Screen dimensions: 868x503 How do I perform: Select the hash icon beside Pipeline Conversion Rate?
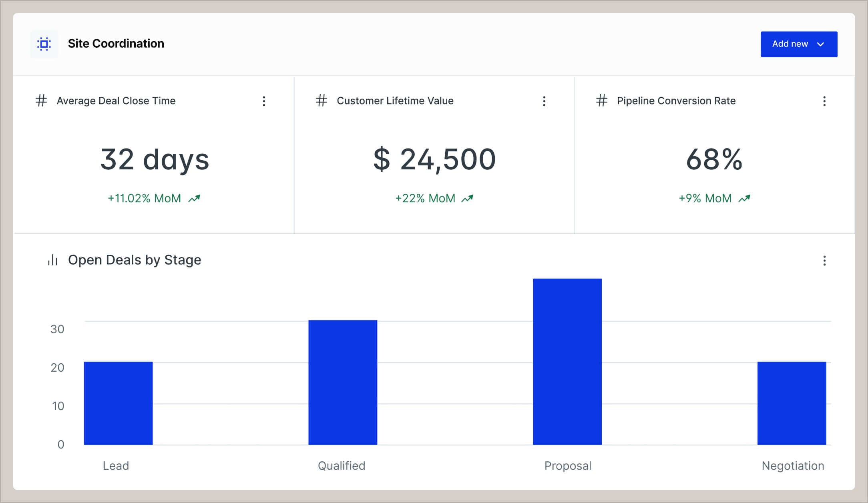(x=602, y=101)
